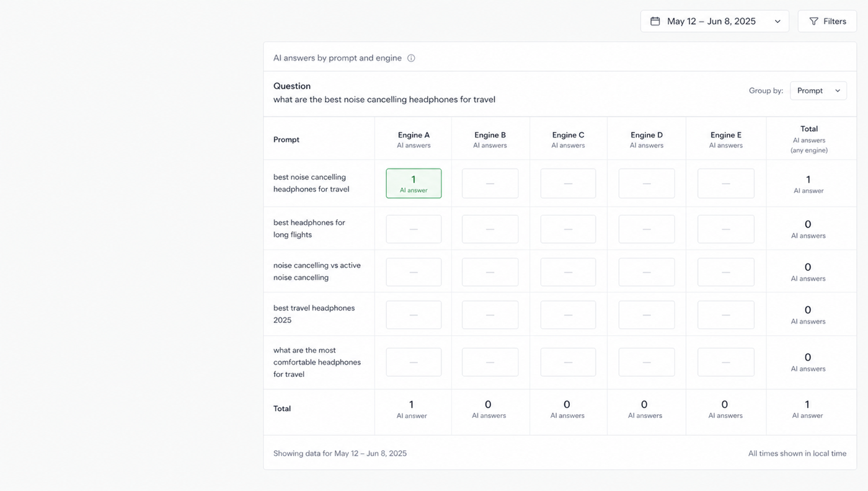Viewport: 868px width, 491px height.
Task: Click Engine C's '0 AI answers' in bottom Total row
Action: [x=567, y=409]
